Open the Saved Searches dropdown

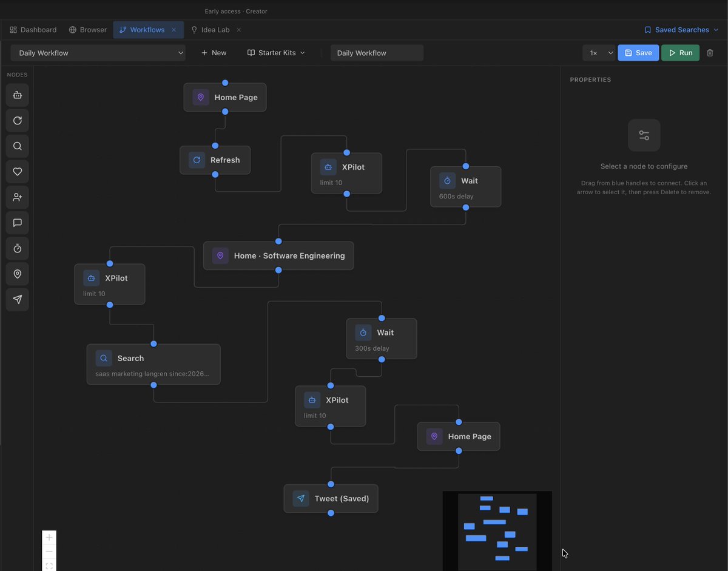681,30
